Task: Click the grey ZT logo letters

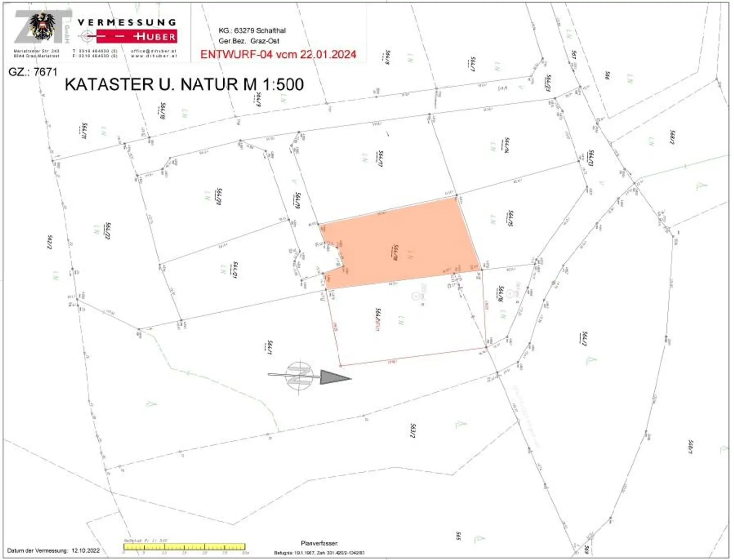Action: 23,27
